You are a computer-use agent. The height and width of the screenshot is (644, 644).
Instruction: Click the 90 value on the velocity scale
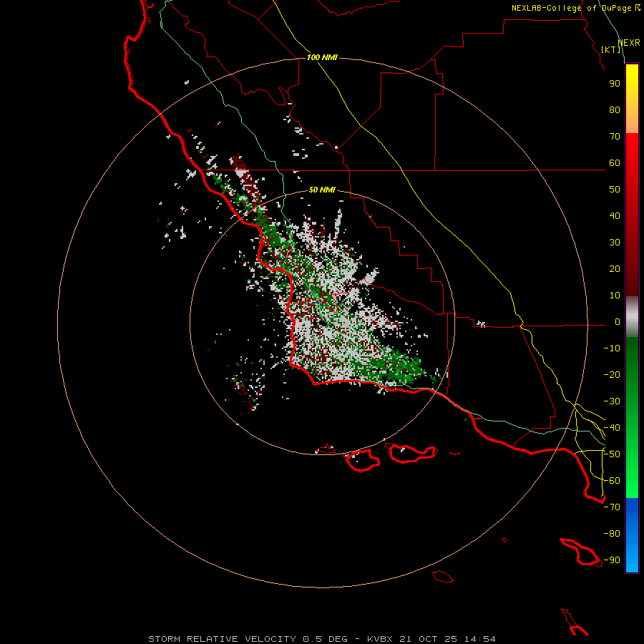click(615, 84)
